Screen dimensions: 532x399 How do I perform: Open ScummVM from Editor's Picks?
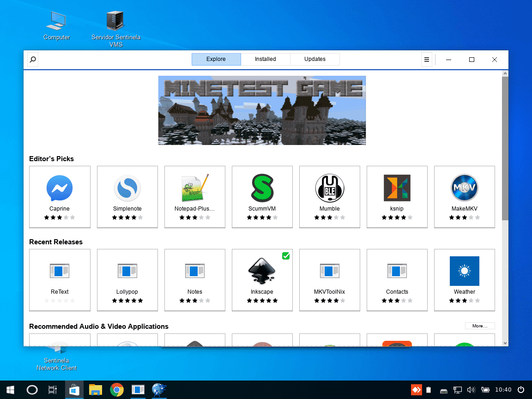pyautogui.click(x=262, y=197)
